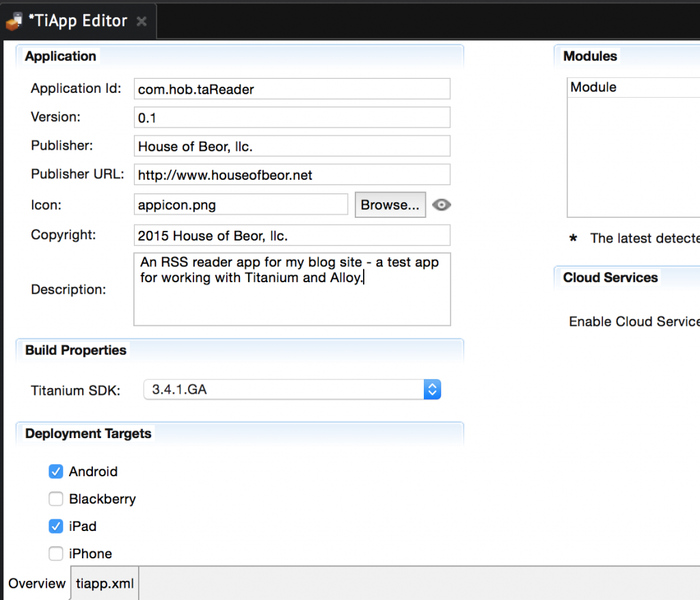Edit the Publisher field
The image size is (700, 600).
pos(292,146)
